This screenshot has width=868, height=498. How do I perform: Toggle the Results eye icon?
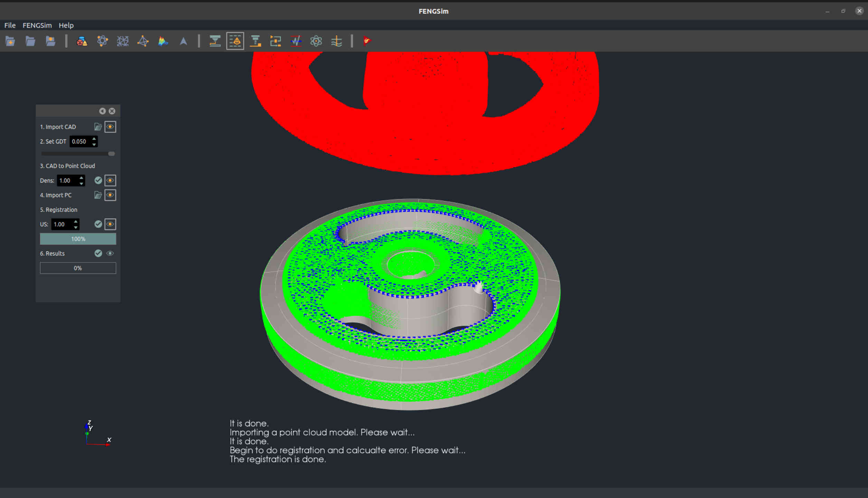110,253
